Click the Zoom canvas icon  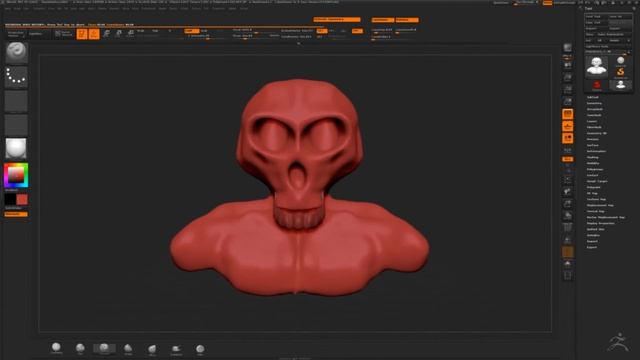coord(567,77)
